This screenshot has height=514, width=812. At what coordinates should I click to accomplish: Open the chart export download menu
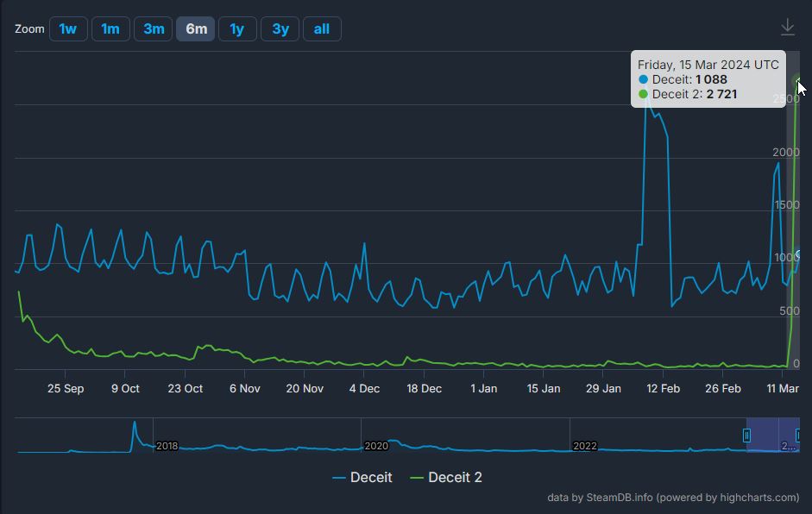click(x=787, y=28)
